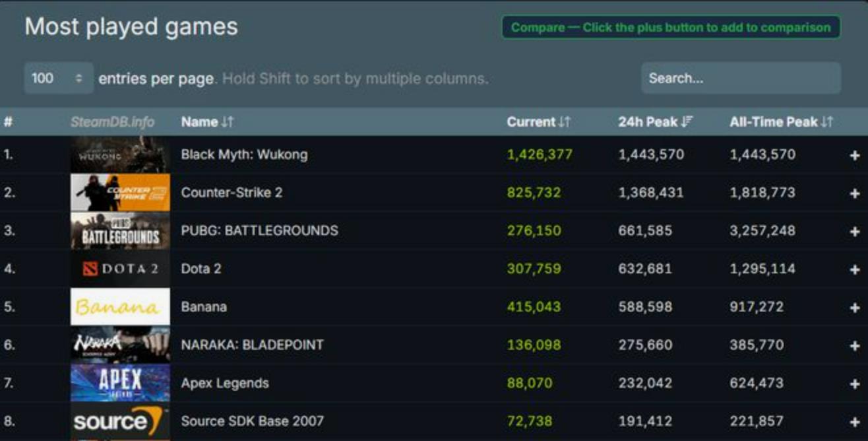Click plus icon for NARAKA: BLADEPOINT
Image resolution: width=868 pixels, height=441 pixels.
pos(855,345)
